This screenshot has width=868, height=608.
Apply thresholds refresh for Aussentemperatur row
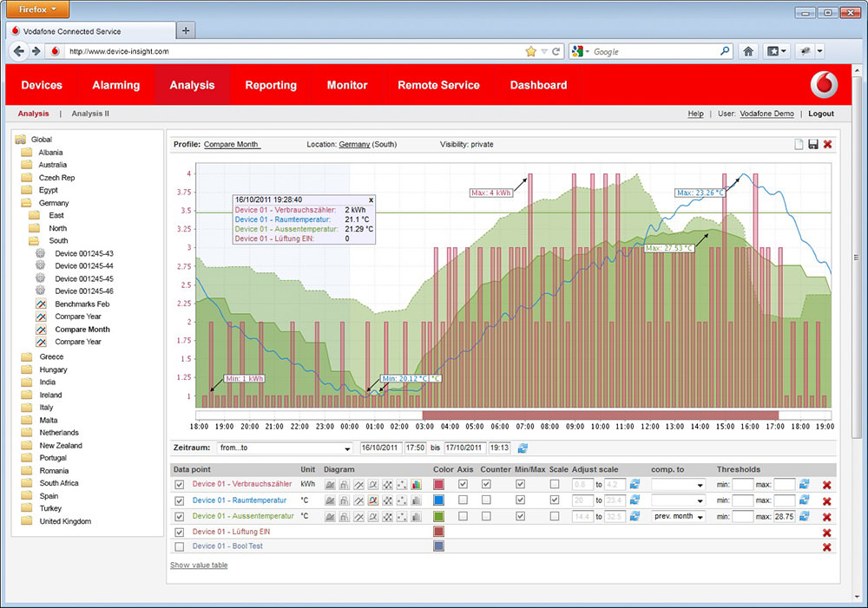[805, 515]
